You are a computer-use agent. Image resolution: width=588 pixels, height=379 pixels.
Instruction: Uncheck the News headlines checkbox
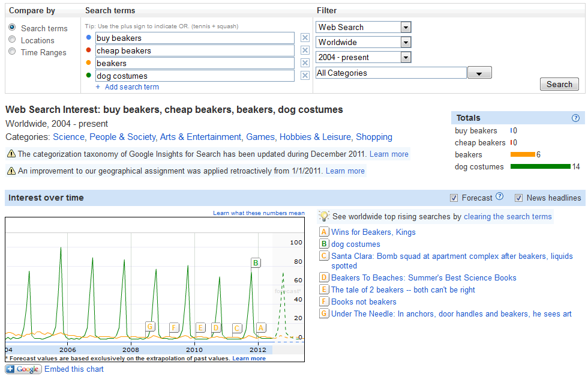[x=519, y=198]
